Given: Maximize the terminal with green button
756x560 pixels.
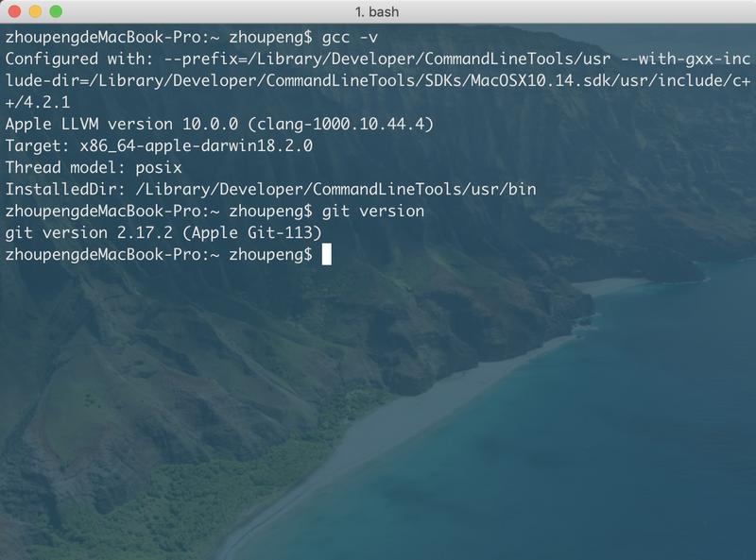Looking at the screenshot, I should click(x=56, y=11).
